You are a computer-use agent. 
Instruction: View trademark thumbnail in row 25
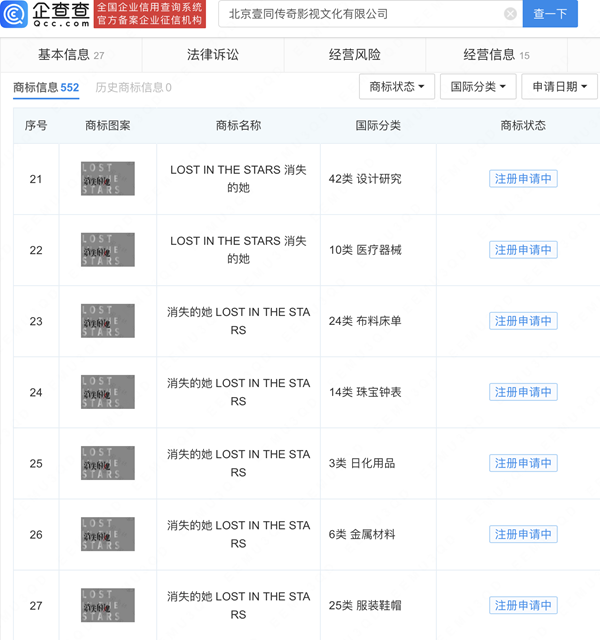click(x=108, y=463)
